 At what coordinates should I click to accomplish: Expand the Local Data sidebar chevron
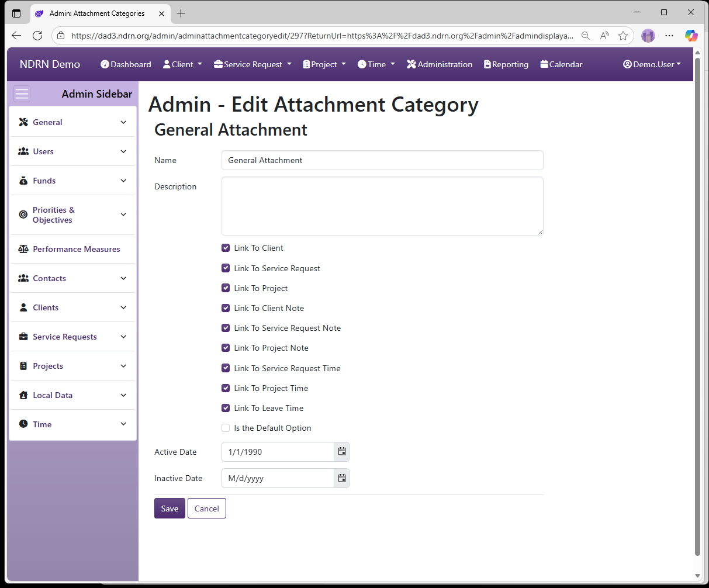click(x=123, y=395)
